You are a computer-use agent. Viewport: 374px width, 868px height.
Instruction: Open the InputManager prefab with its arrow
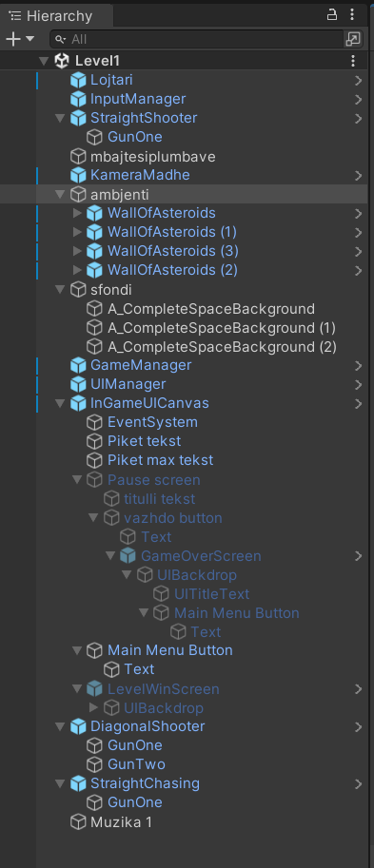pyautogui.click(x=358, y=100)
